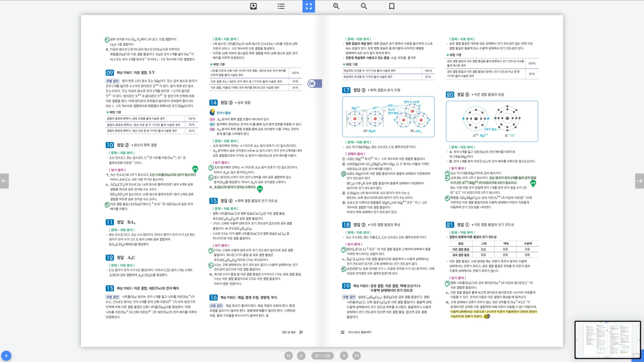Screen dimensions: 644x362
Task: Toggle the fullscreen mode button
Action: point(308,6)
